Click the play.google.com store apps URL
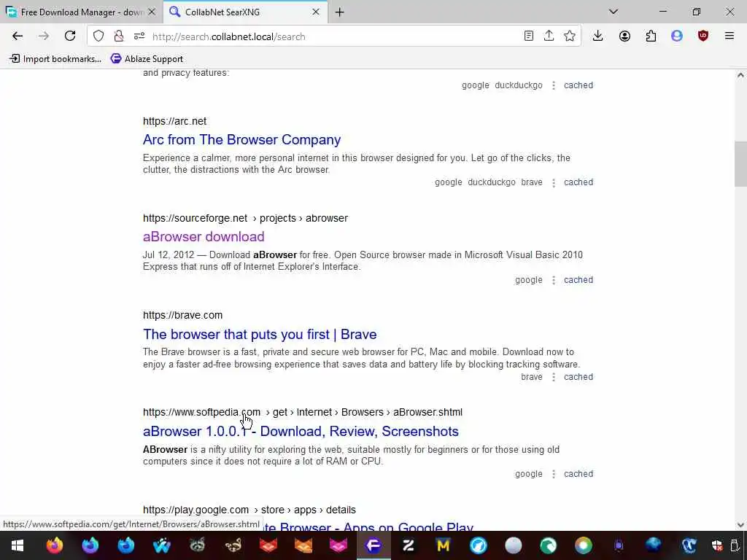 click(x=249, y=510)
